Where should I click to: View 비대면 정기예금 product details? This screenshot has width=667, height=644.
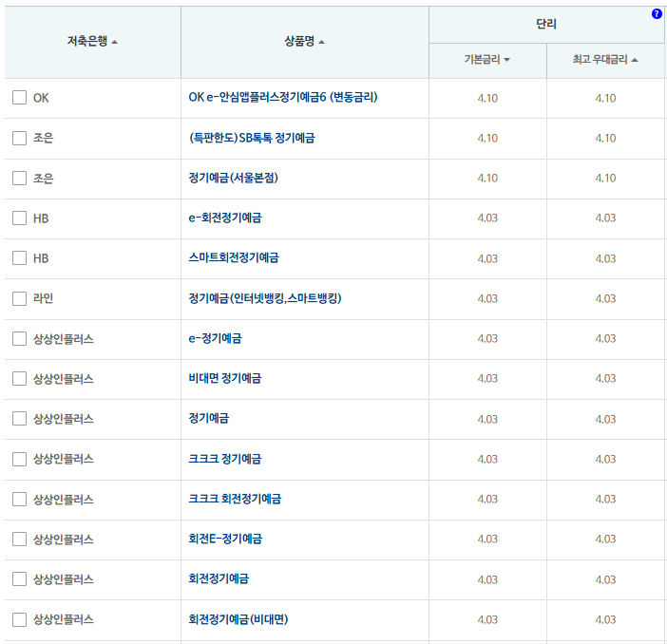click(225, 379)
